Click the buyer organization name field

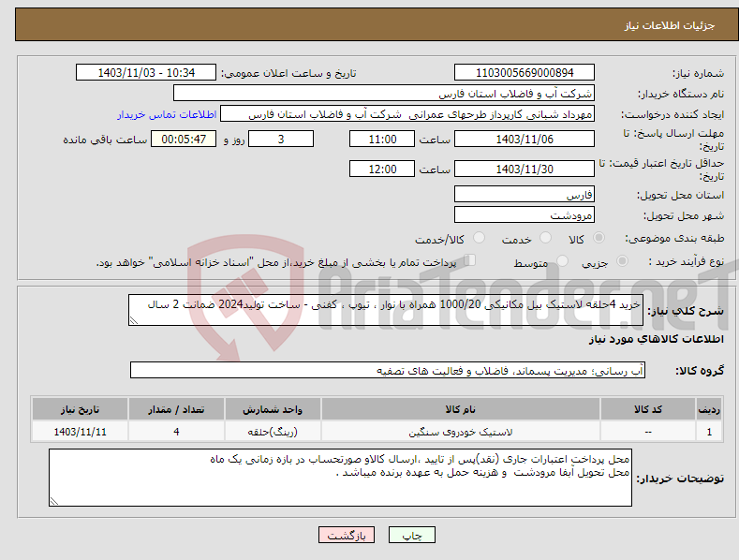pyautogui.click(x=384, y=94)
